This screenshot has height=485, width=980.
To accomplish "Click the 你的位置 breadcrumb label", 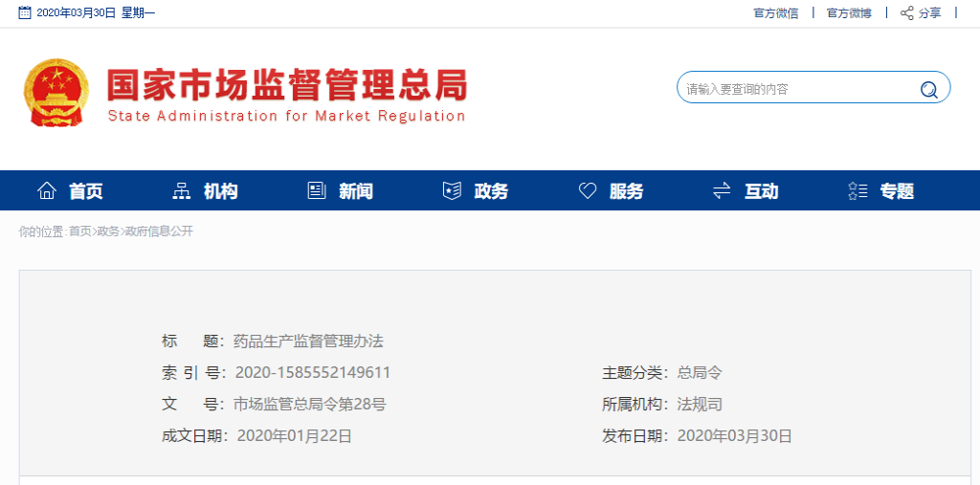I will click(41, 231).
